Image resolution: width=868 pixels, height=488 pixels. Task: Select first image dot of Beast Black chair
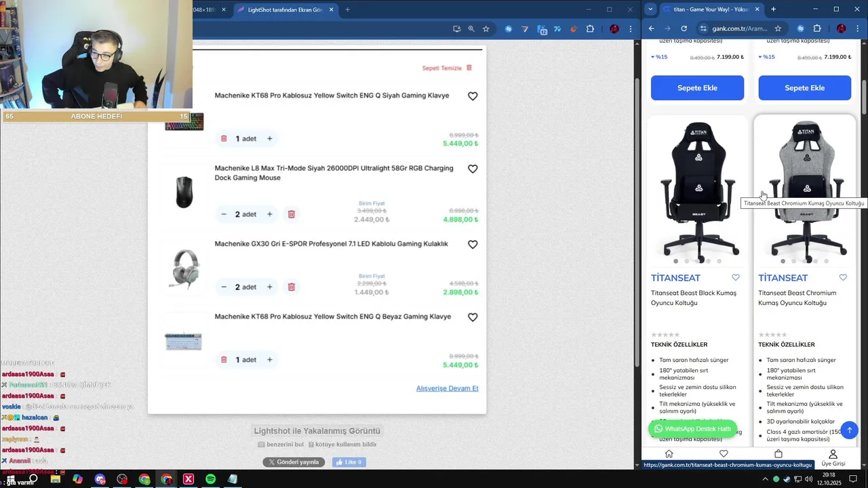(x=676, y=261)
